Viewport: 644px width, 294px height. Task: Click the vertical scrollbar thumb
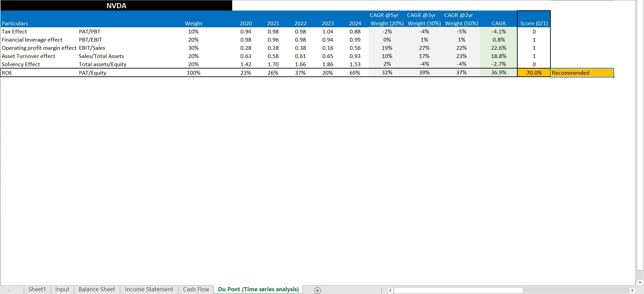point(640,135)
